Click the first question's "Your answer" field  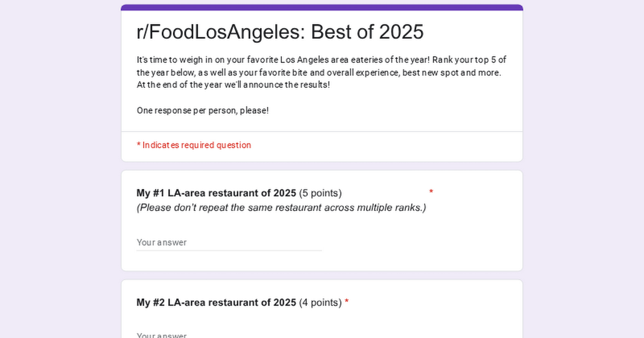click(x=229, y=243)
